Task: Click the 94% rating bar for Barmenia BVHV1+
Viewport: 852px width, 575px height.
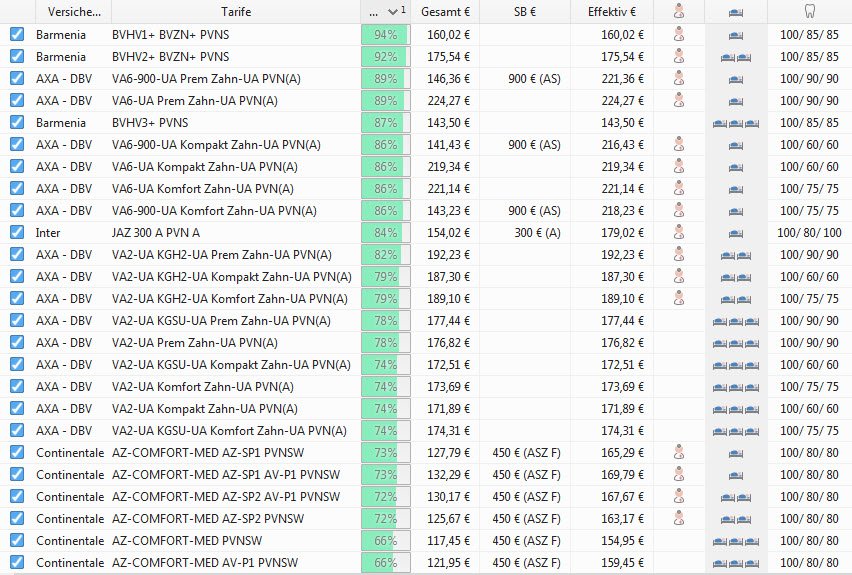Action: coord(386,35)
